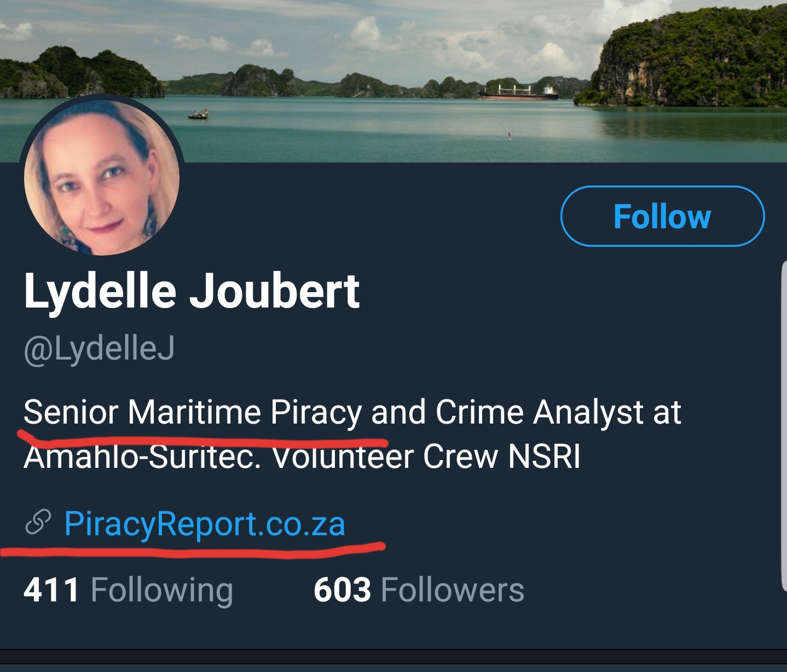Viewport: 787px width, 672px height.
Task: Open Lydelle Joubert's profile picture
Action: 102,178
